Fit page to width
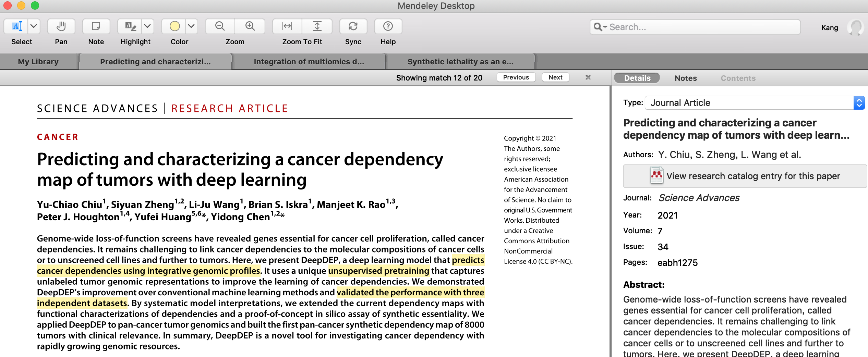 287,26
